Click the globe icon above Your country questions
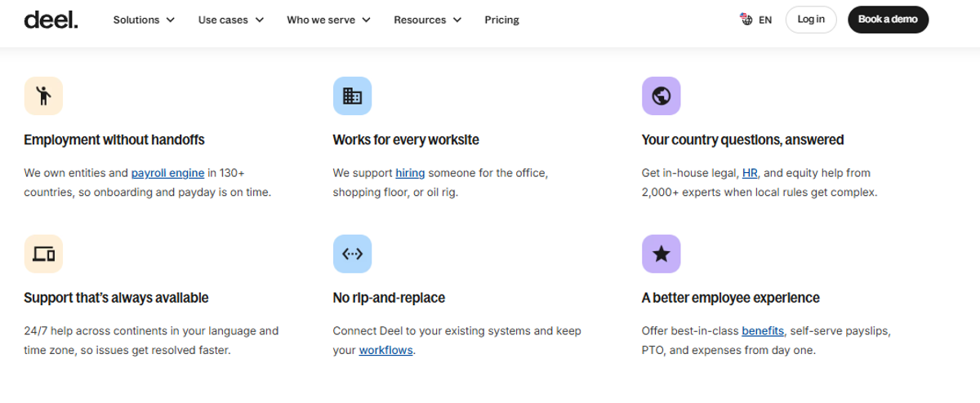This screenshot has height=403, width=980. tap(661, 95)
